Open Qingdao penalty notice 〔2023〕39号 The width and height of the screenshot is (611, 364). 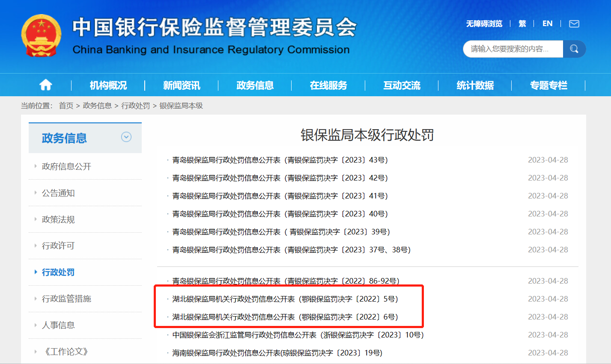281,232
